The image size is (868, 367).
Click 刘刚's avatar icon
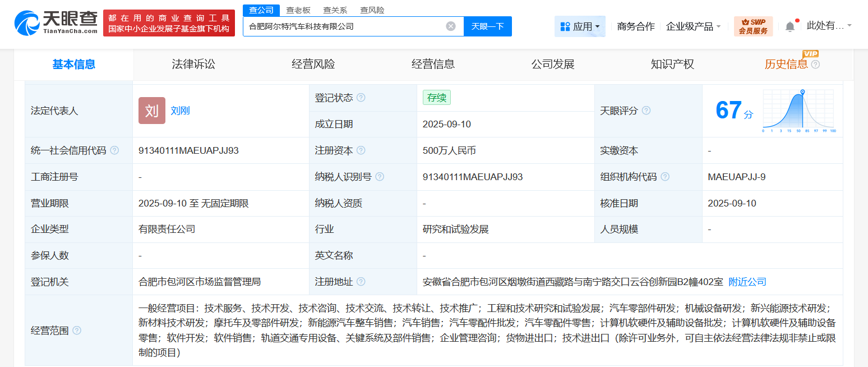[x=151, y=111]
